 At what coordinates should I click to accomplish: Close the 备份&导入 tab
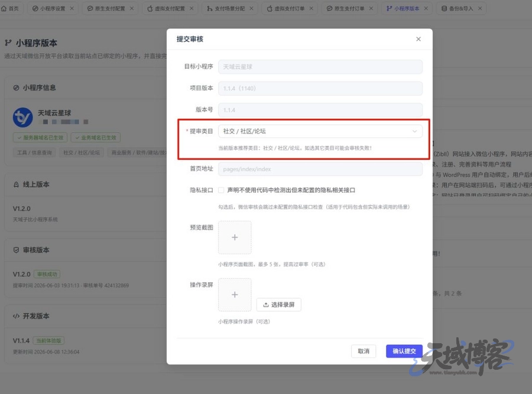point(480,8)
